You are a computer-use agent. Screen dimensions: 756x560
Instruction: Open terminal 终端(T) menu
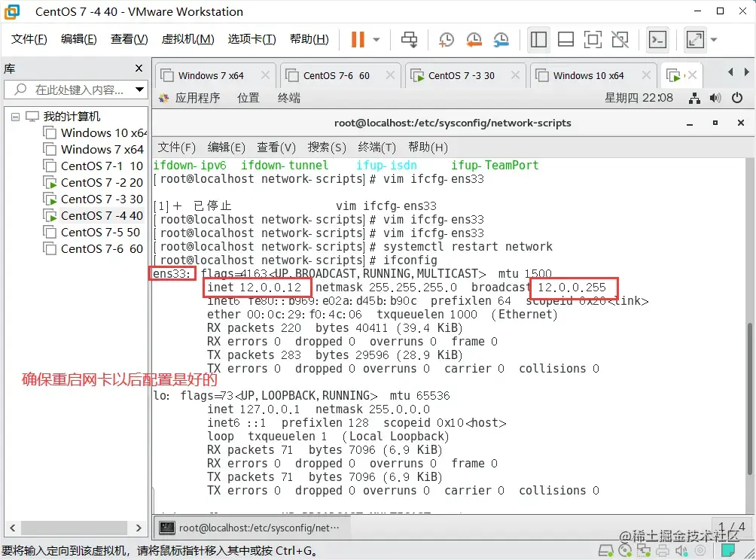tap(376, 148)
